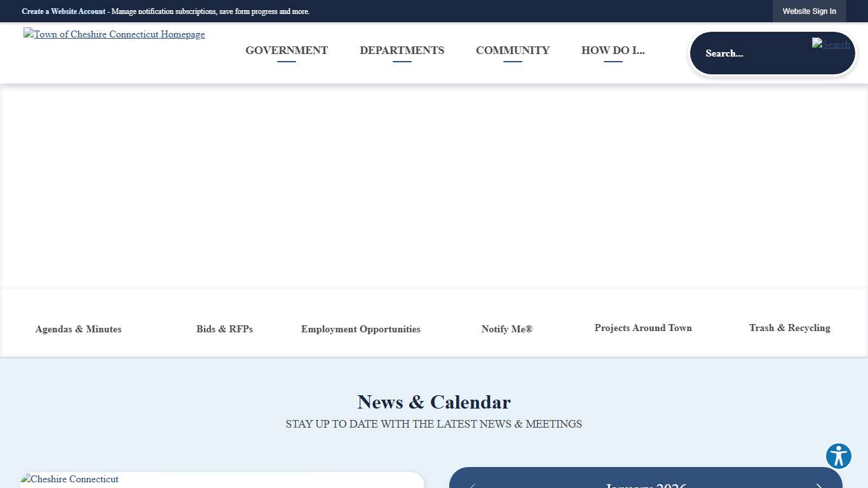The image size is (868, 488).
Task: Click inside the Search input field
Action: pyautogui.click(x=750, y=53)
